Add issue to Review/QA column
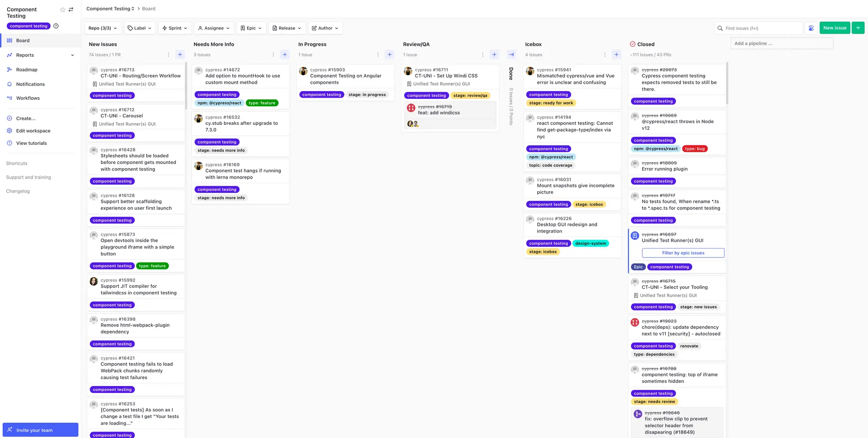The image size is (868, 438). (x=494, y=55)
